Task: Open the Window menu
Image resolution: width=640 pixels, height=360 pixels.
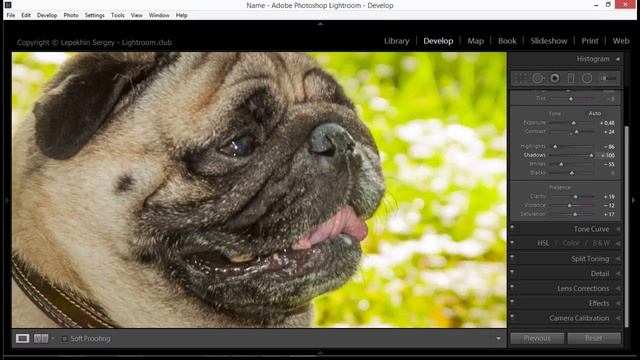Action: pos(159,15)
